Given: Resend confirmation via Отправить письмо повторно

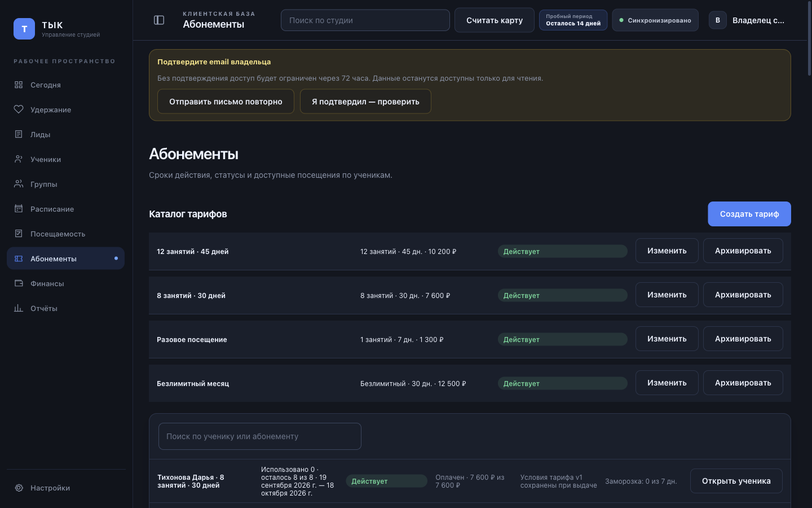Looking at the screenshot, I should pyautogui.click(x=226, y=102).
